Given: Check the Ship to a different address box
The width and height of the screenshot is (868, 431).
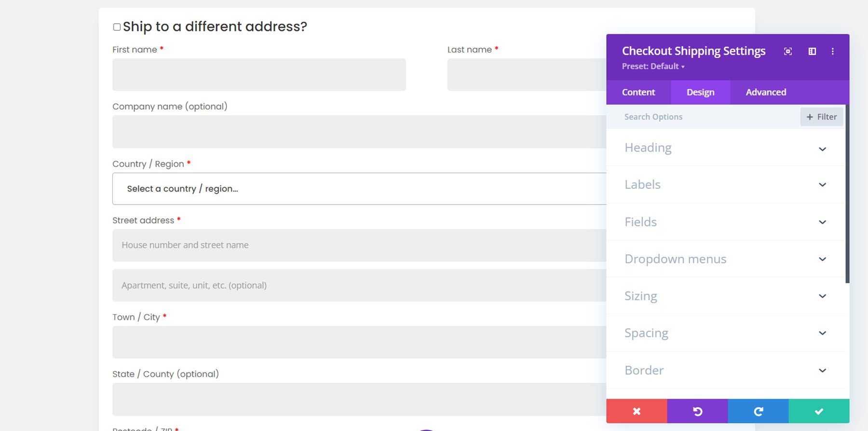Looking at the screenshot, I should [x=117, y=27].
